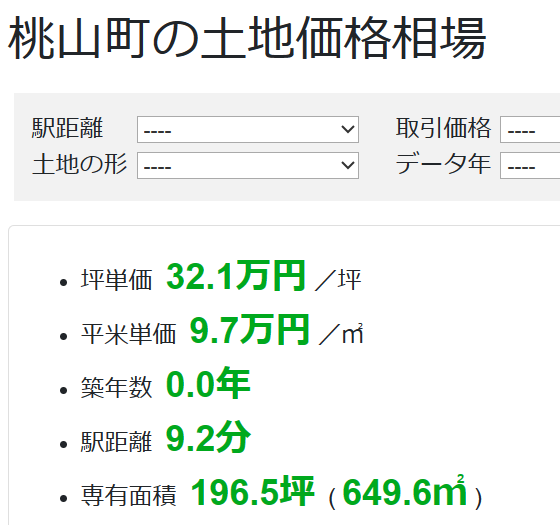Click the 649.6㎡ area value
This screenshot has width=560, height=525.
pos(405,491)
